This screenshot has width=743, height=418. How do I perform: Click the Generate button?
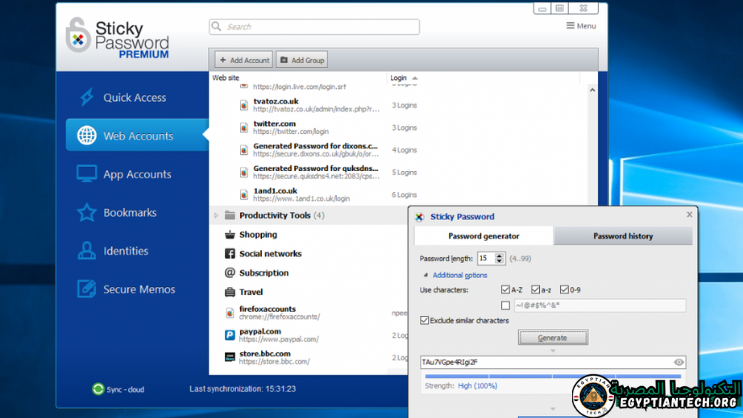coord(552,338)
